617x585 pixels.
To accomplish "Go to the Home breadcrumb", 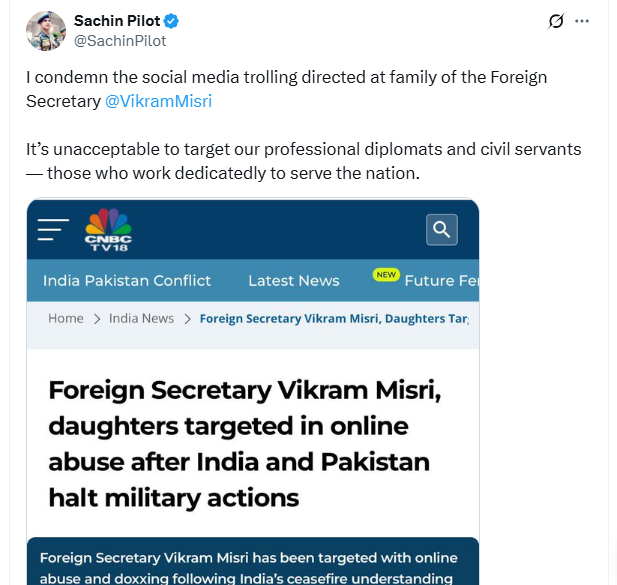I will (x=66, y=318).
